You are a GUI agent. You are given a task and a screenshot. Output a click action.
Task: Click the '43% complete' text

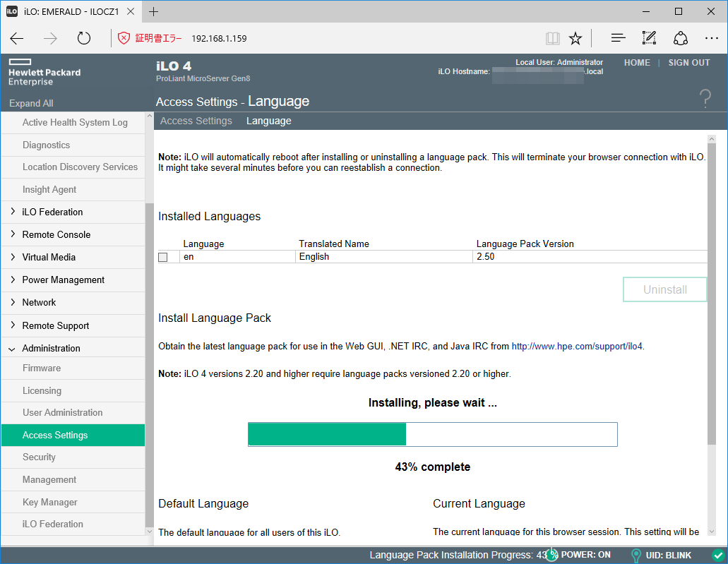click(433, 467)
